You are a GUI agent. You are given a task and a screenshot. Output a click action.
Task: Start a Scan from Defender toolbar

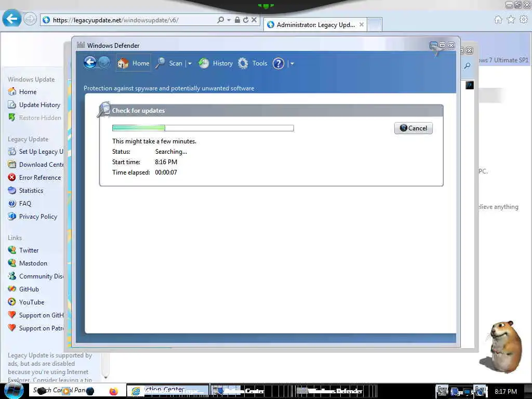pyautogui.click(x=169, y=63)
